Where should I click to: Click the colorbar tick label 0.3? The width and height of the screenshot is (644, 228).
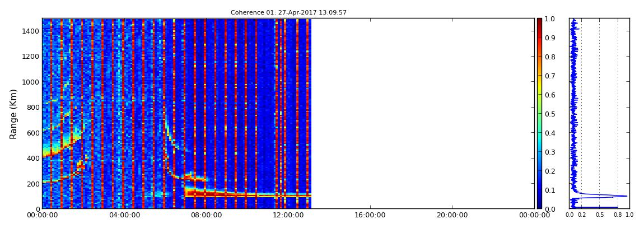click(550, 152)
